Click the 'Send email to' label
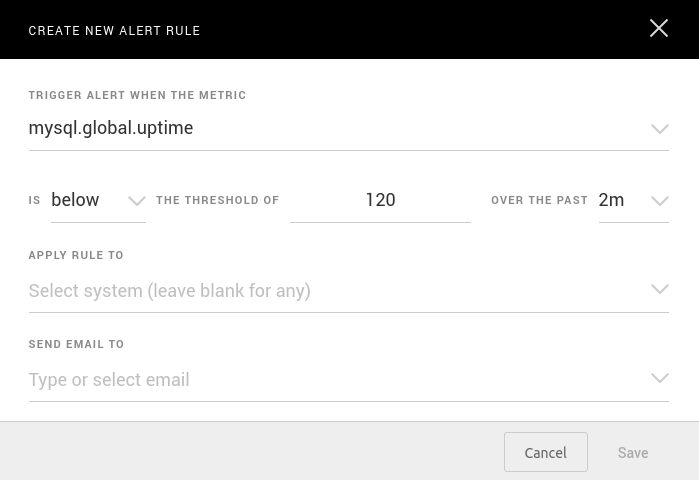 (76, 344)
